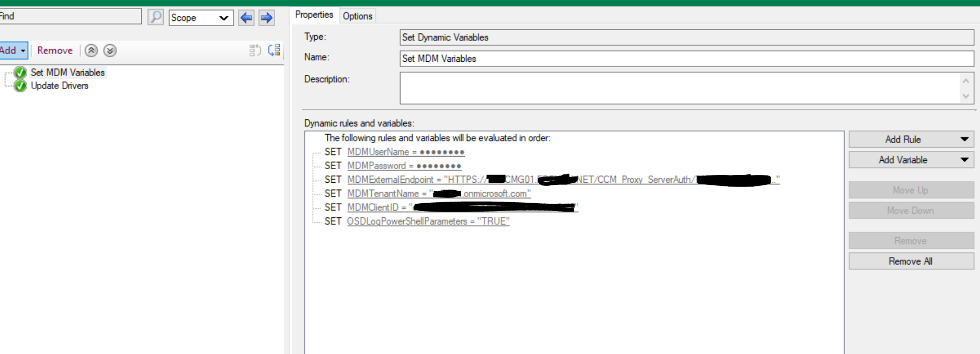980x354 pixels.
Task: Click the Name field containing Set MDM Variables
Action: point(687,59)
